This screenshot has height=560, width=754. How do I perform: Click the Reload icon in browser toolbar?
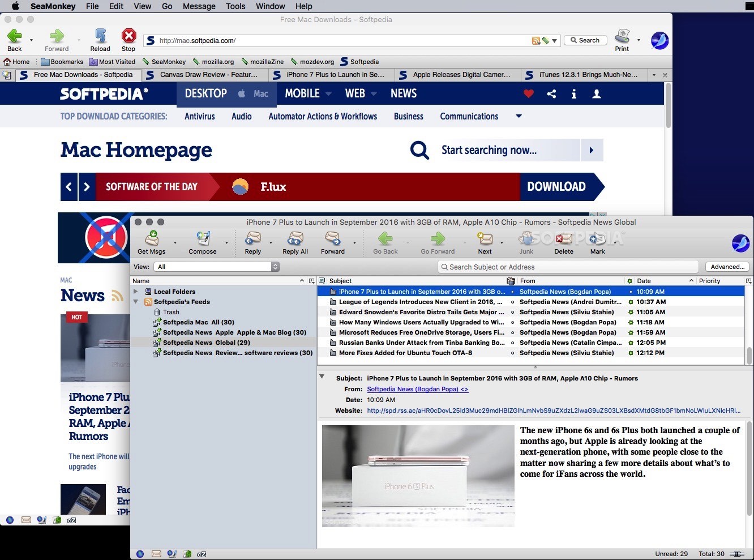click(100, 36)
